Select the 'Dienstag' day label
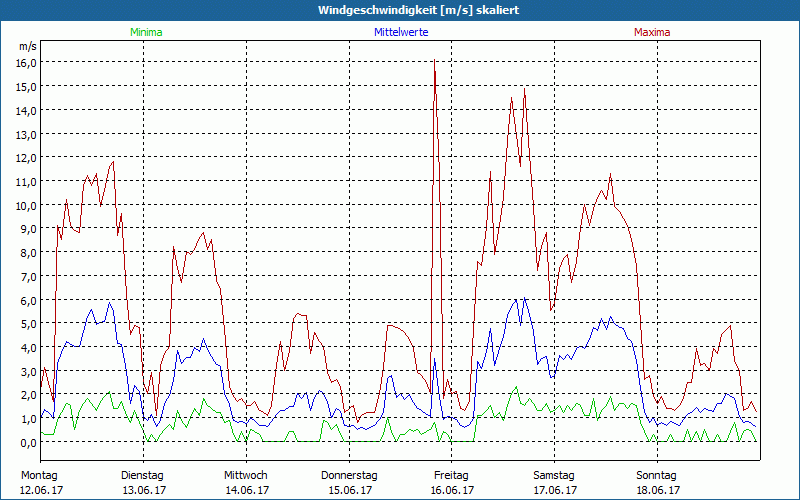The image size is (800, 500). [142, 475]
